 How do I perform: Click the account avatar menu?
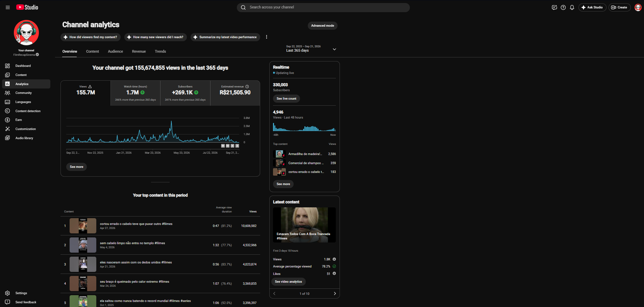pos(638,7)
